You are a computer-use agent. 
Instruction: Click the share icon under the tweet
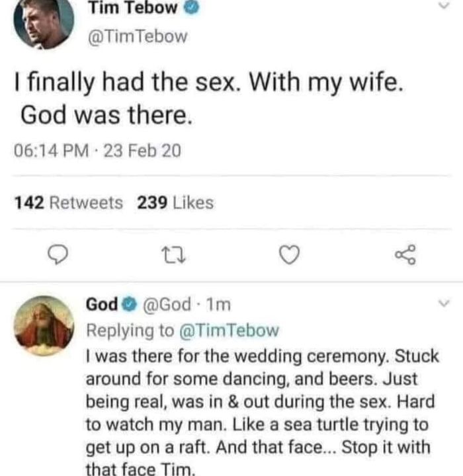coord(402,254)
